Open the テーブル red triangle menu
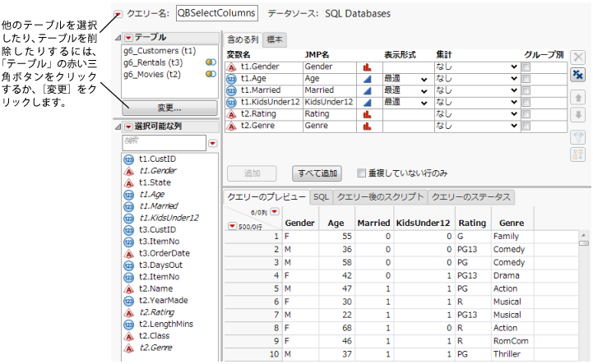 point(128,38)
